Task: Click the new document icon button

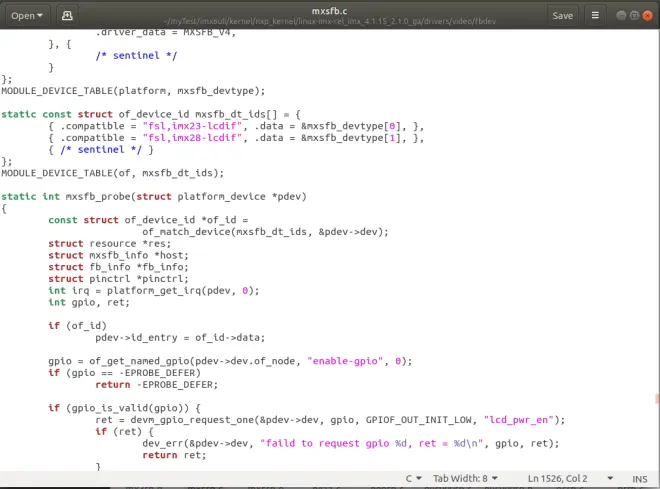Action: 67,16
